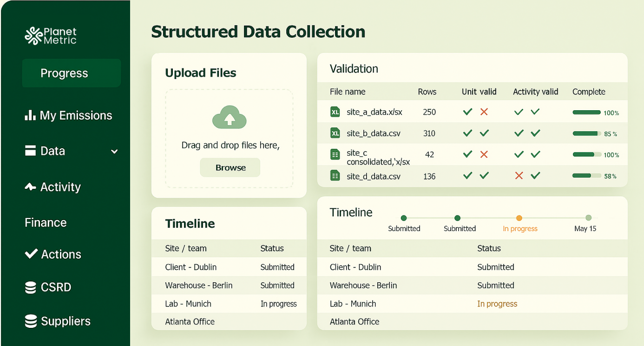Click the red X activity valid mark for site_d_data

[x=519, y=176]
